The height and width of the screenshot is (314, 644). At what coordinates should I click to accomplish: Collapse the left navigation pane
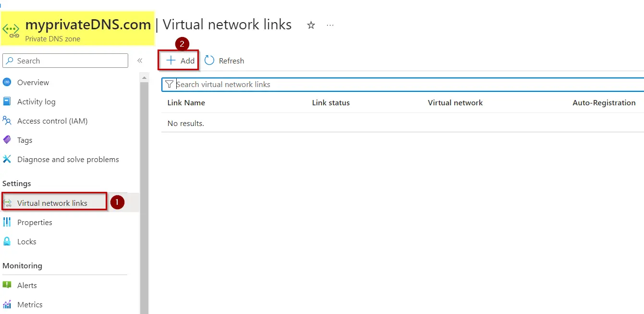pos(140,61)
